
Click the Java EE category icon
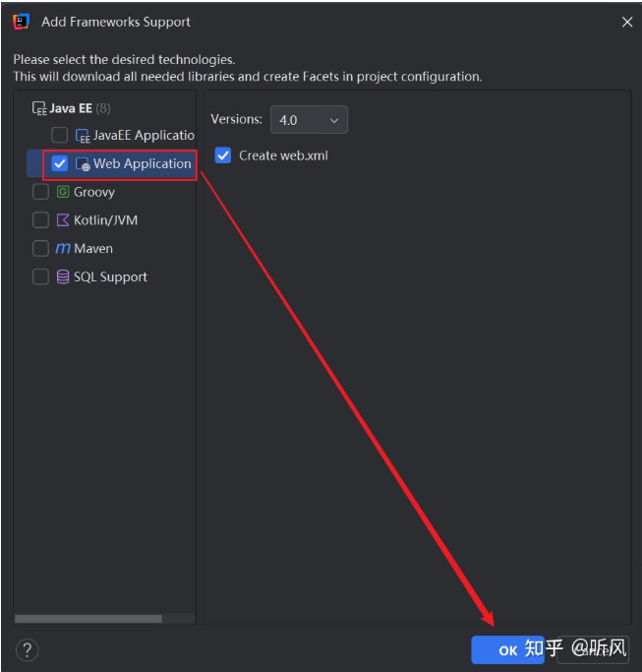coord(39,108)
